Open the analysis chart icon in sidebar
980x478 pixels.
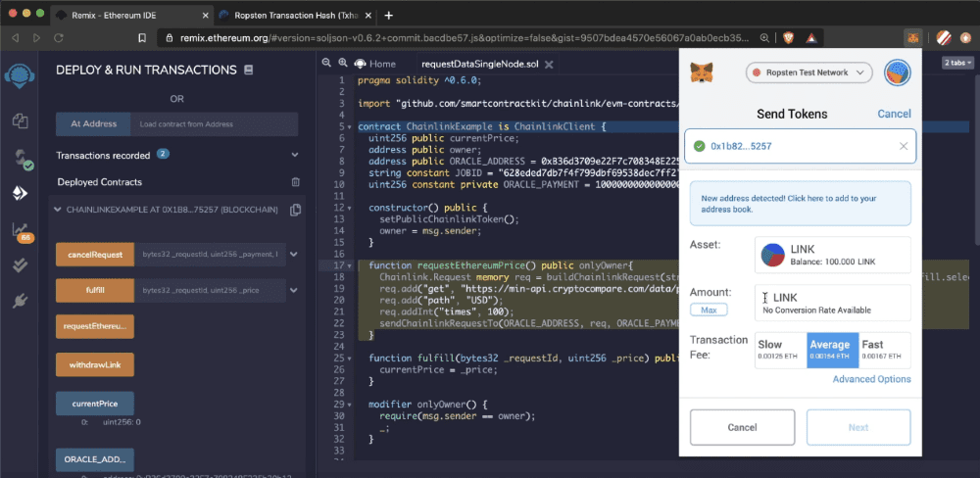(x=22, y=231)
